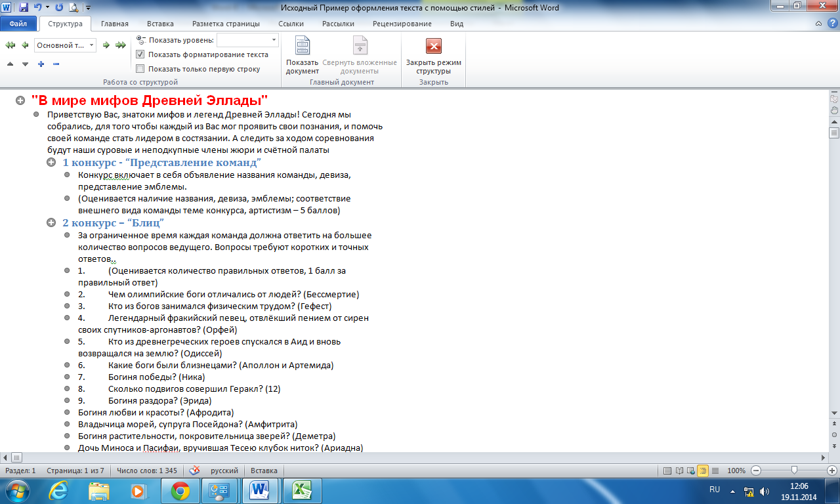Image resolution: width=840 pixels, height=504 pixels.
Task: Collapse the '1 конкурс' heading plus marker
Action: pos(51,162)
